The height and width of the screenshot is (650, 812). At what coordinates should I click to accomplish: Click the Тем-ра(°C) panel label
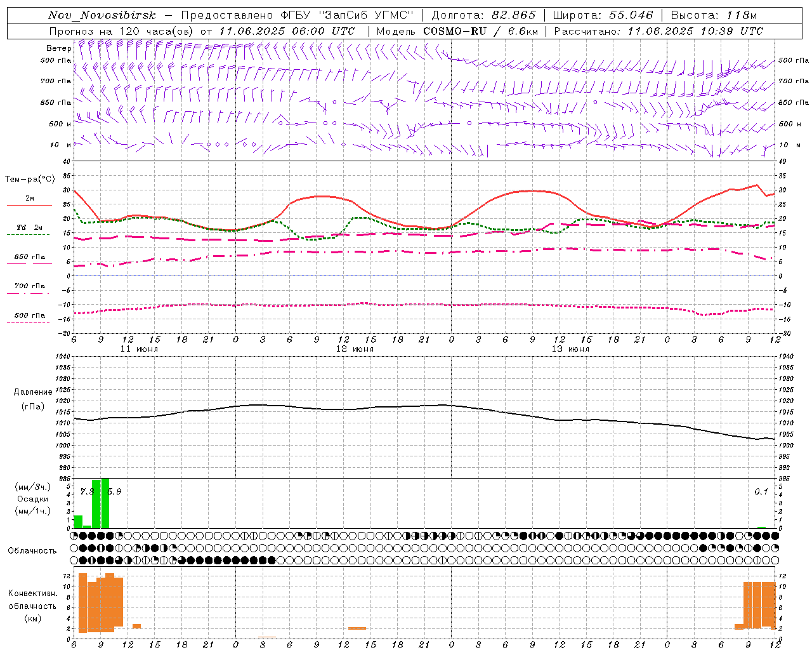point(30,180)
